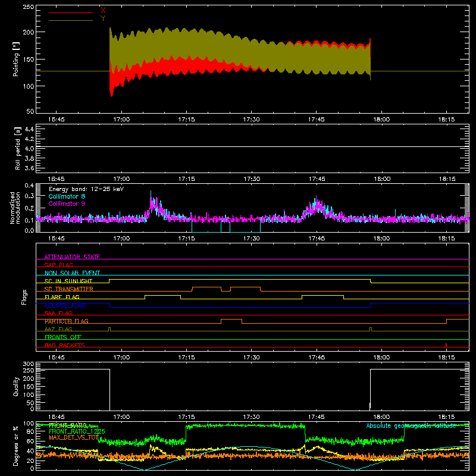
Task: Click the SC_TRANSMITTER flag label
Action: point(68,289)
